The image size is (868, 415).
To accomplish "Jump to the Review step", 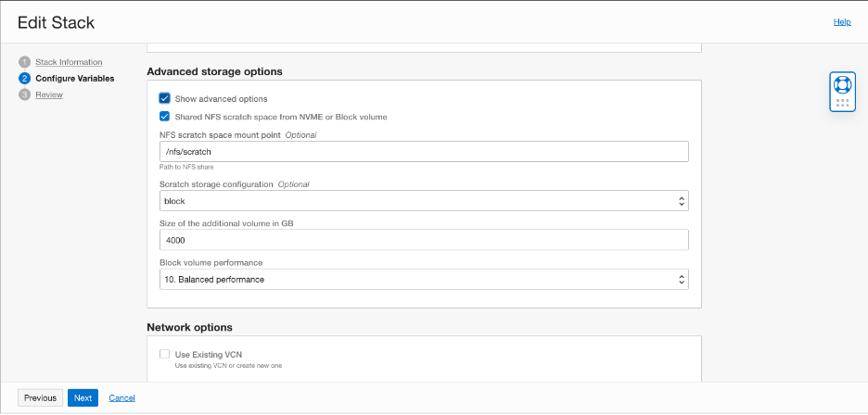I will (49, 94).
